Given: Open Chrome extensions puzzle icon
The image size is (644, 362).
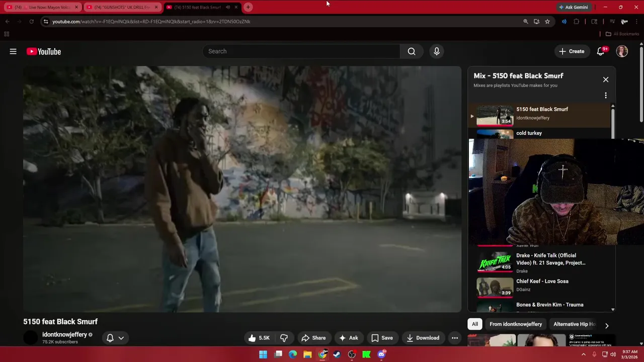Looking at the screenshot, I should [x=577, y=22].
